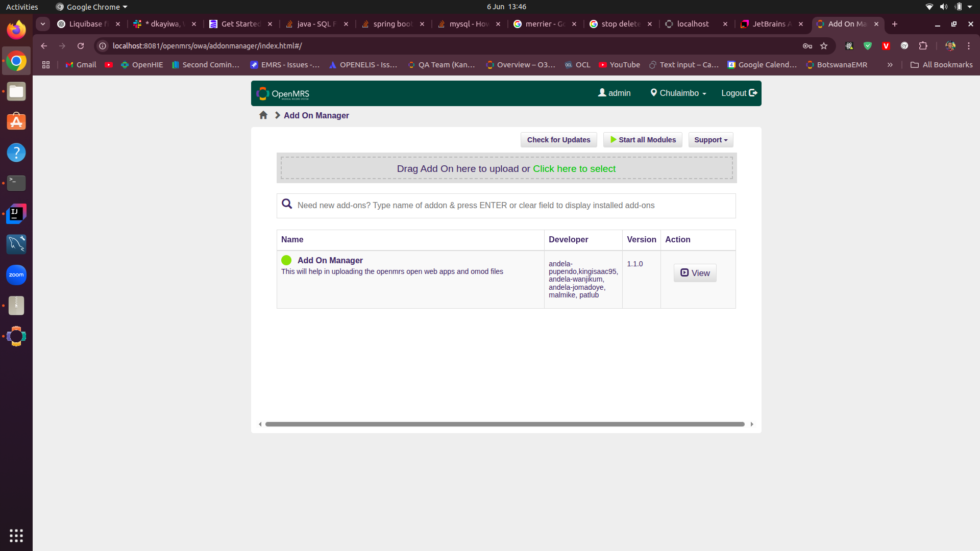Screen dimensions: 980x551
Task: Open the Support dropdown
Action: click(x=710, y=140)
